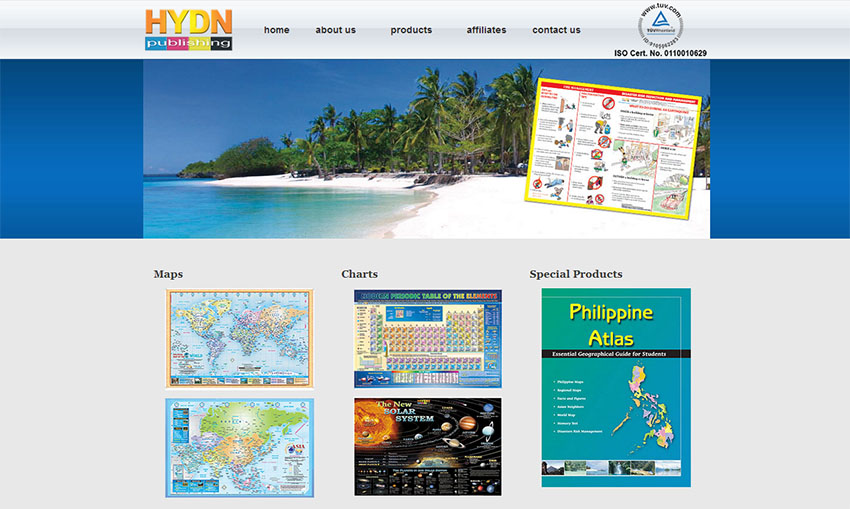The width and height of the screenshot is (850, 509).
Task: Click the Special Products heading
Action: pos(576,274)
